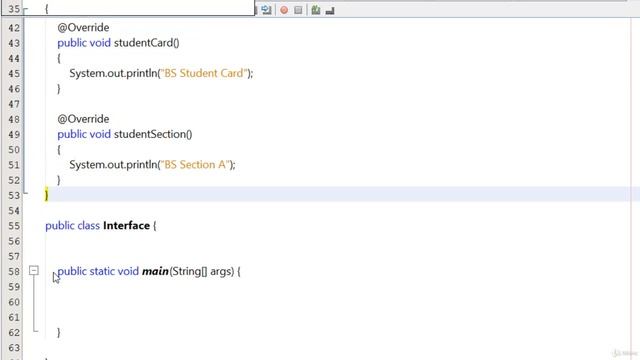Click "public void" keywords on line 43

click(x=84, y=43)
